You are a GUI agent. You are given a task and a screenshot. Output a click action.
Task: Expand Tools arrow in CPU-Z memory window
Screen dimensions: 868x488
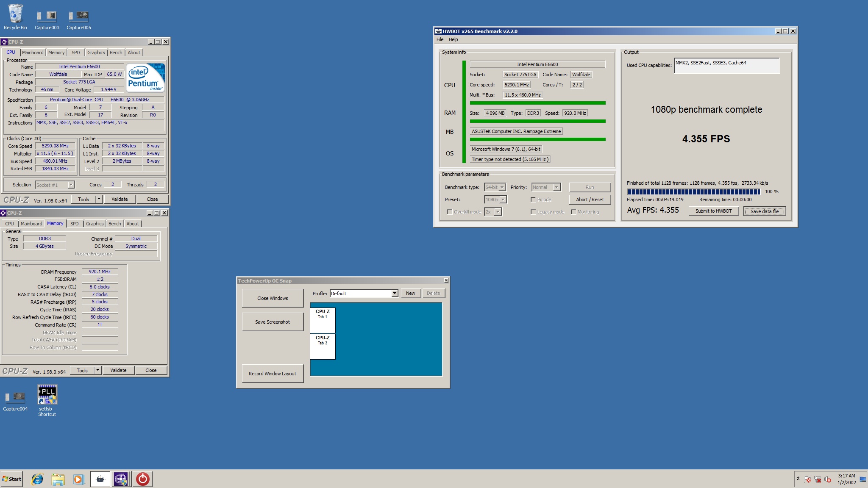point(97,370)
